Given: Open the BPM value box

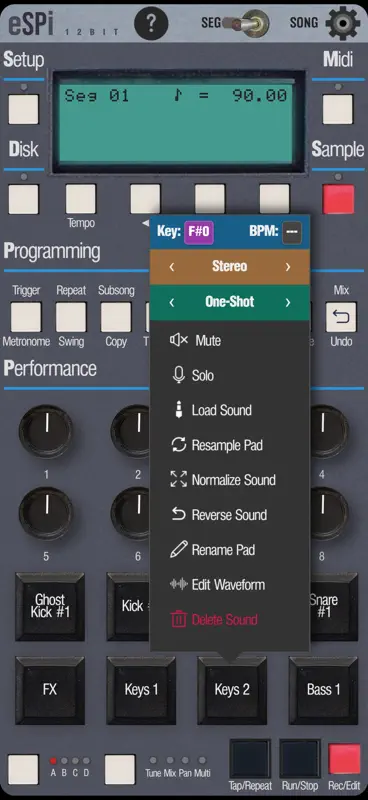Looking at the screenshot, I should click(292, 232).
